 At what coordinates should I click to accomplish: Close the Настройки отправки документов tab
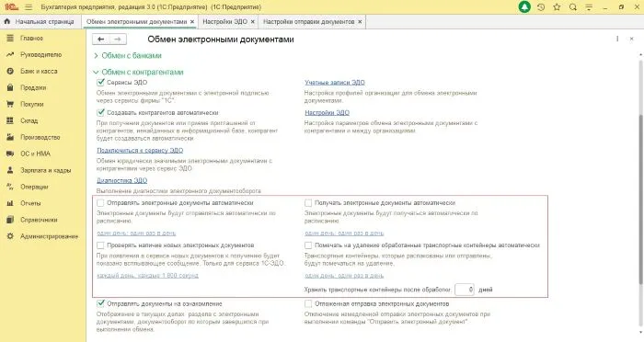pyautogui.click(x=361, y=21)
